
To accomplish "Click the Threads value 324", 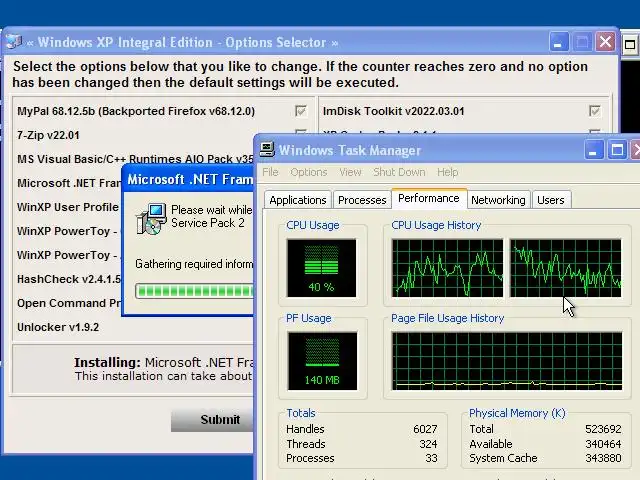I will coord(428,444).
